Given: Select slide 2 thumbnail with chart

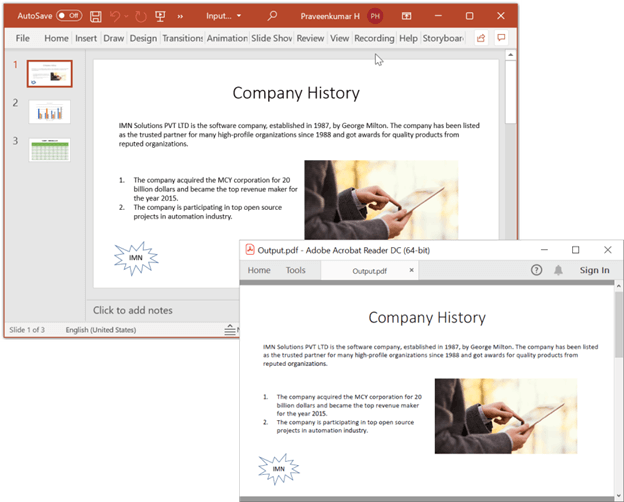Looking at the screenshot, I should [x=49, y=110].
